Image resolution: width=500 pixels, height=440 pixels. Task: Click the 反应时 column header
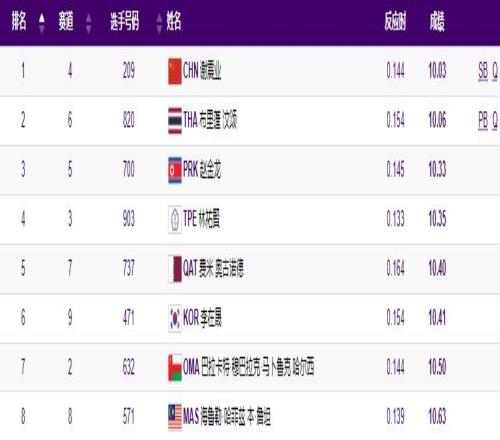[x=395, y=21]
